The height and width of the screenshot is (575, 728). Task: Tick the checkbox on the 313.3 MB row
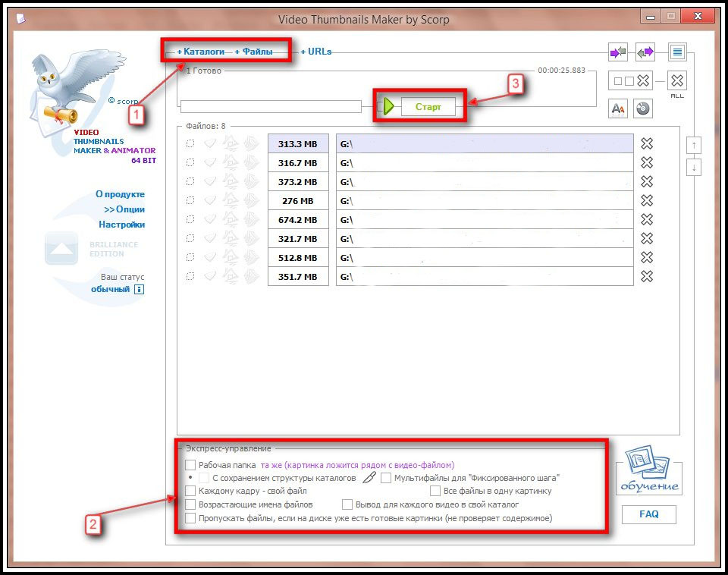190,143
